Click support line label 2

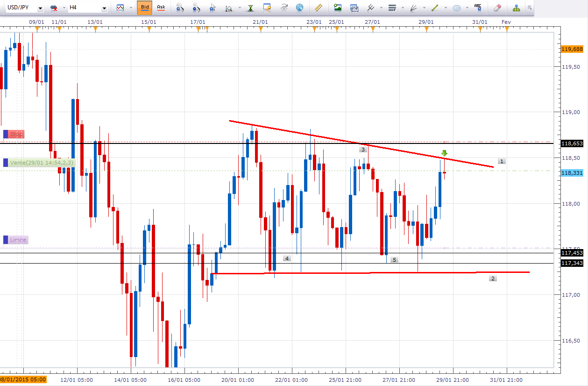pos(493,279)
